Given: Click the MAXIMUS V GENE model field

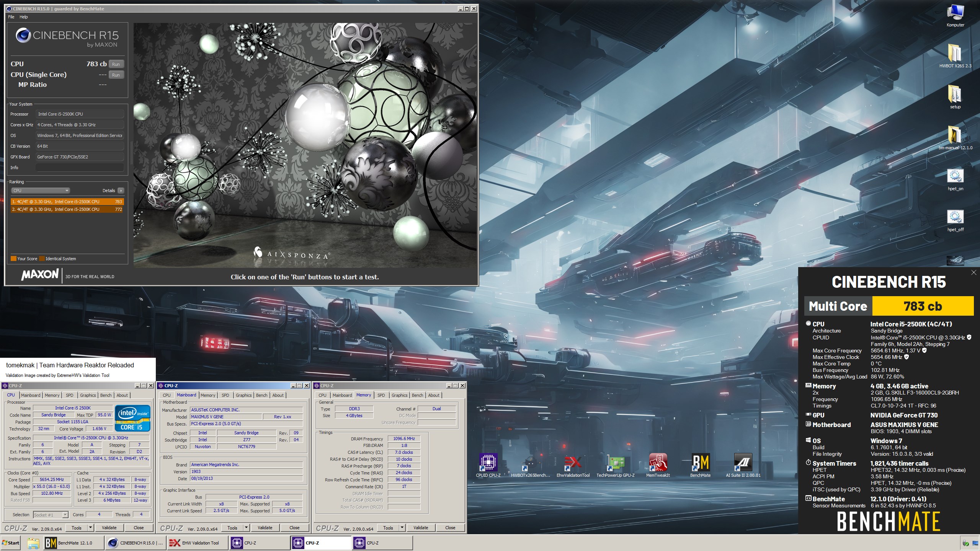Looking at the screenshot, I should point(226,417).
